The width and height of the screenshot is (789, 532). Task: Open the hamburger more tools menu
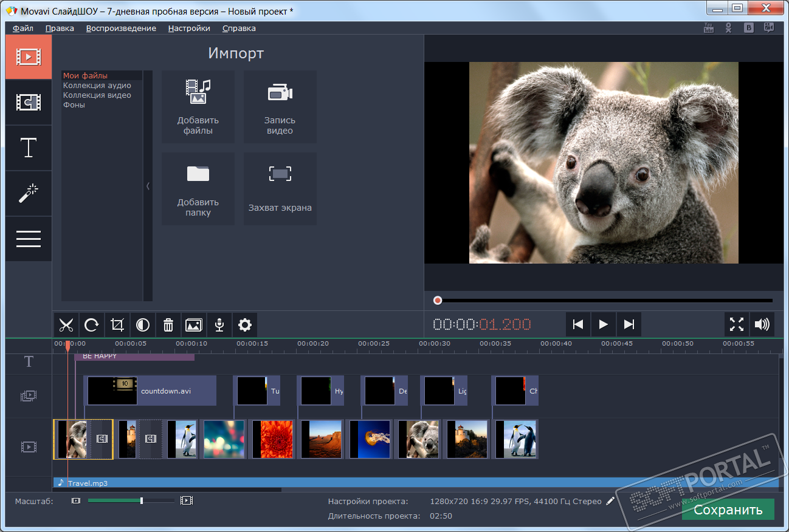(29, 239)
